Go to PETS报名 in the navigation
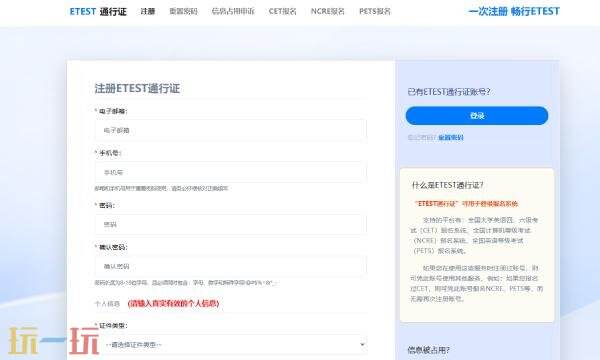This screenshot has height=360, width=600. pos(375,11)
